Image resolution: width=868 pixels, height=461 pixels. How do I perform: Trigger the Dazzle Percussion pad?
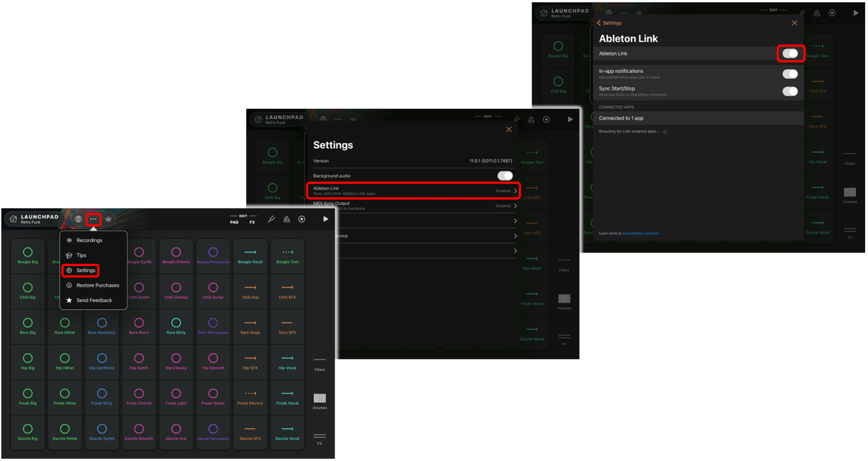coord(213,433)
